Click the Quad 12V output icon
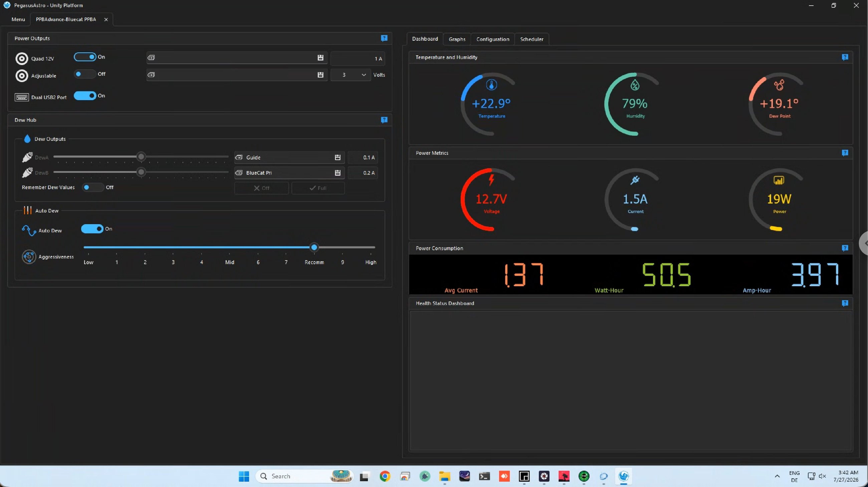Image resolution: width=868 pixels, height=487 pixels. click(x=22, y=59)
